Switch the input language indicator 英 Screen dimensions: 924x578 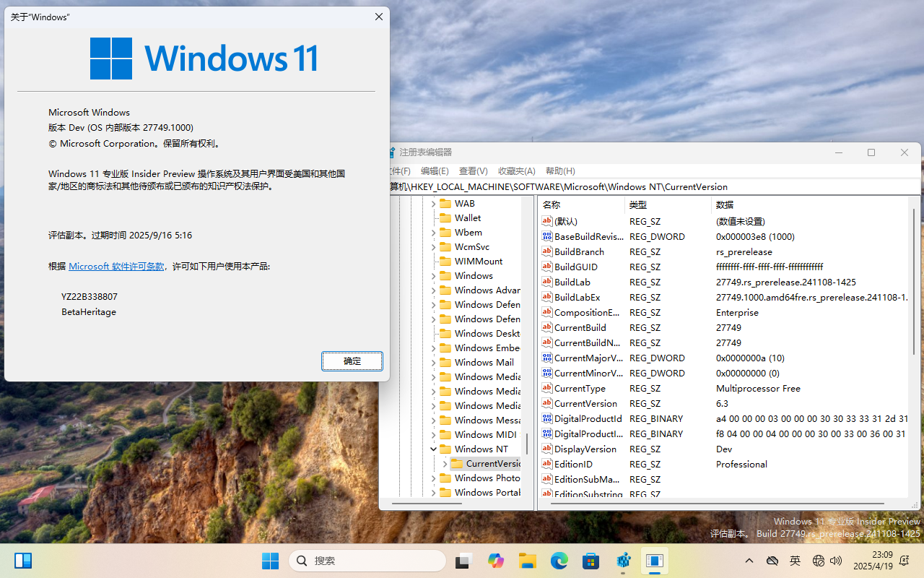(x=795, y=561)
